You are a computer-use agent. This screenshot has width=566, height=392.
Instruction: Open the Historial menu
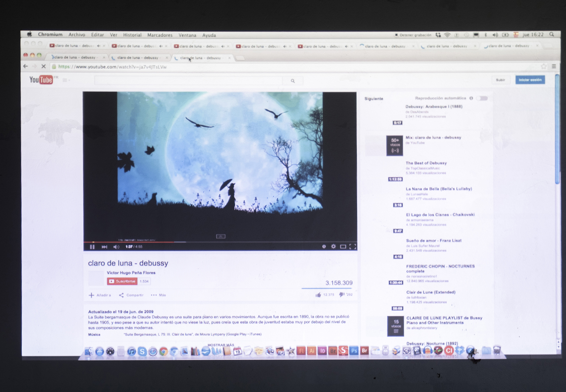pyautogui.click(x=132, y=35)
